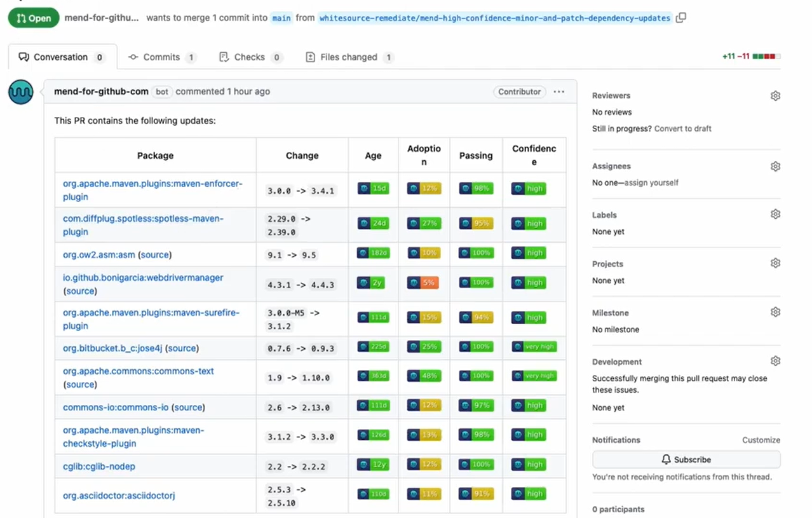This screenshot has width=812, height=518.
Task: Click the Age badge for cglib-nodep
Action: [373, 465]
